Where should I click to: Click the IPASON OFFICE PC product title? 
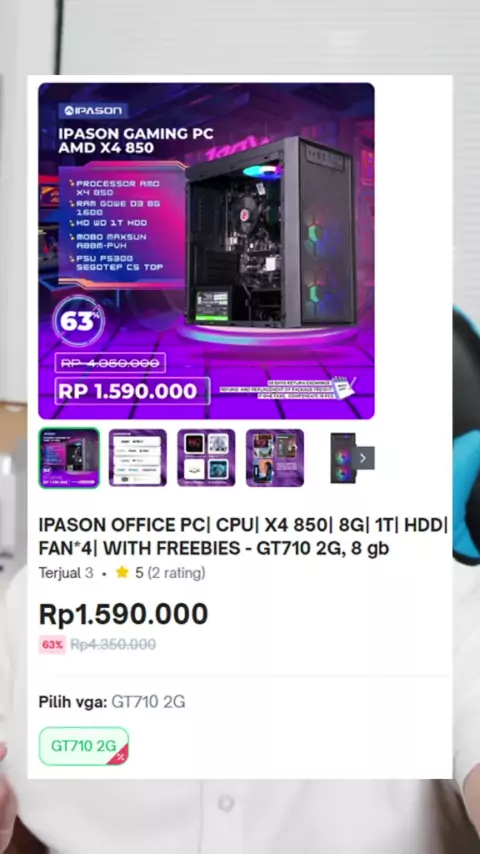pos(243,536)
